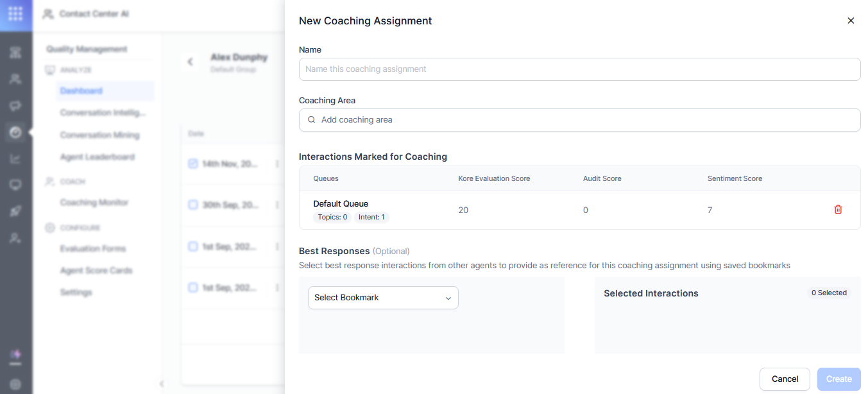The height and width of the screenshot is (394, 868).
Task: Open the app launcher grid icon
Action: click(14, 13)
